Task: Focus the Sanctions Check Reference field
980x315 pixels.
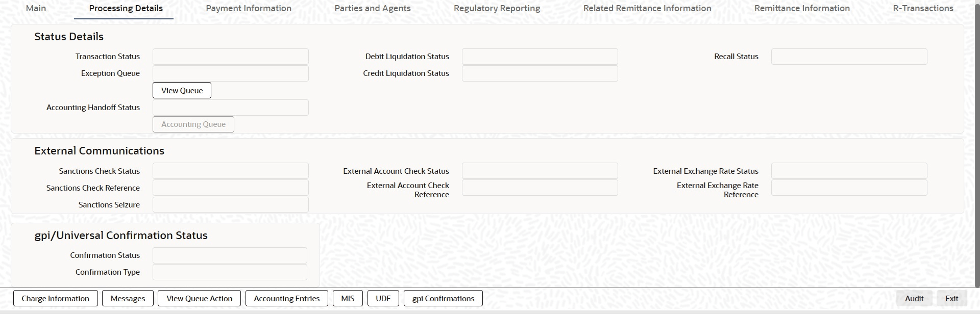Action: [231, 188]
